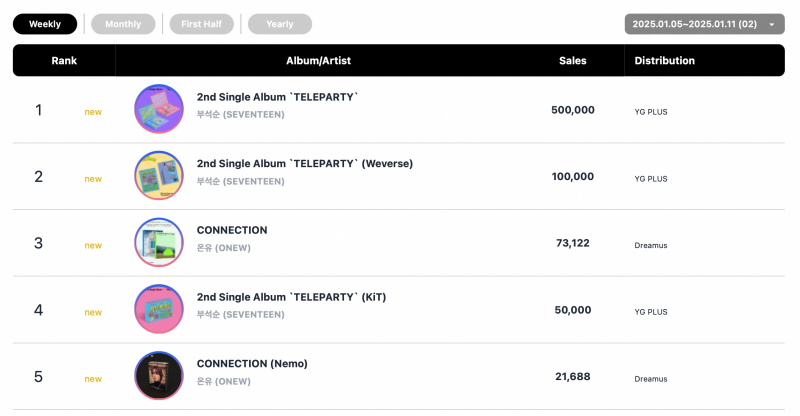Click the CONNECTION album cover image
800x416 pixels.
[x=159, y=242]
